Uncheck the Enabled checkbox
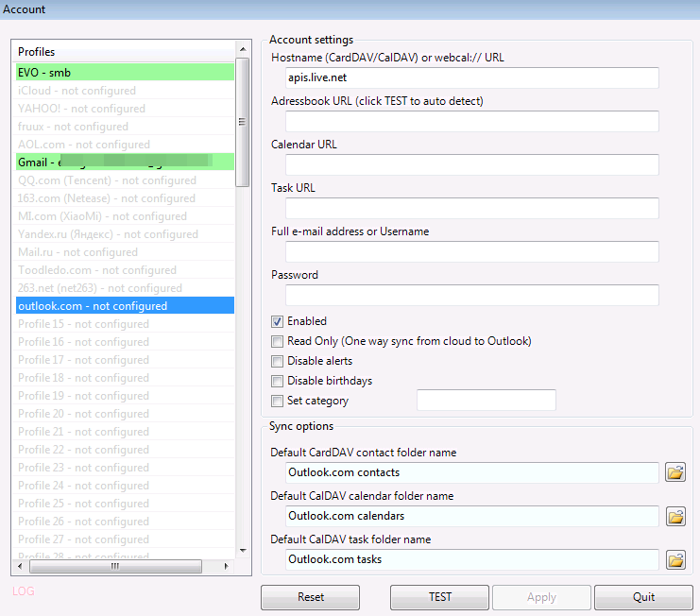Viewport: 700px width, 616px height. pos(277,321)
